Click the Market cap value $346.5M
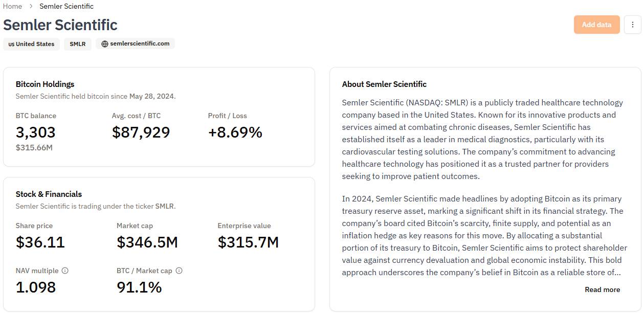This screenshot has height=313, width=644. click(x=147, y=242)
